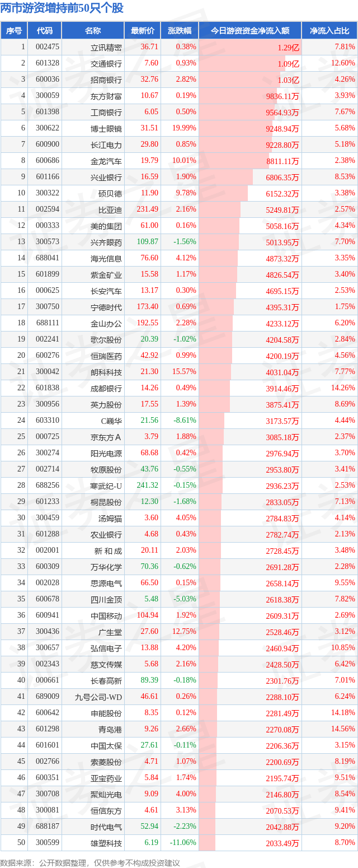
Task: Click the 最新价 column header
Action: 142,31
